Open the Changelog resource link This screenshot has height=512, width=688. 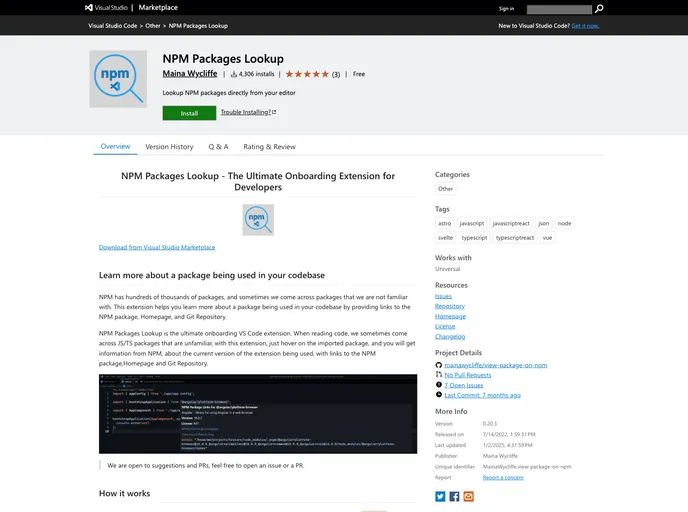coord(450,337)
